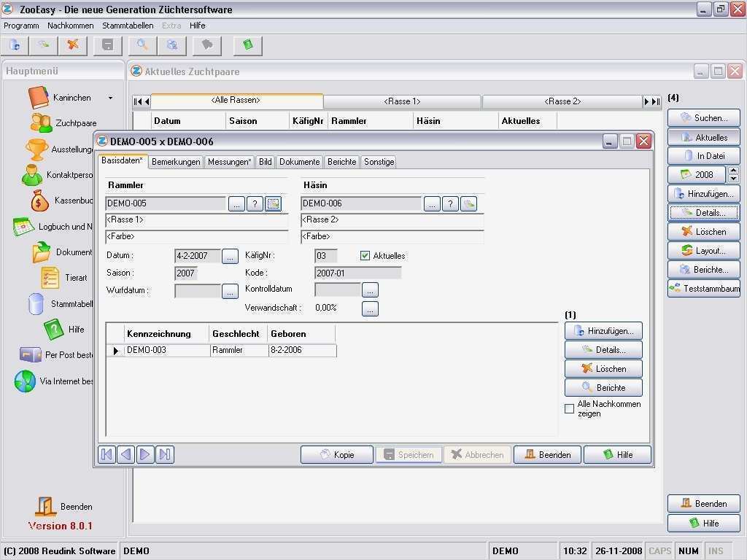Viewport: 747px width, 560px height.
Task: Open Häsin DEMO-006 details icon button
Action: tap(469, 204)
